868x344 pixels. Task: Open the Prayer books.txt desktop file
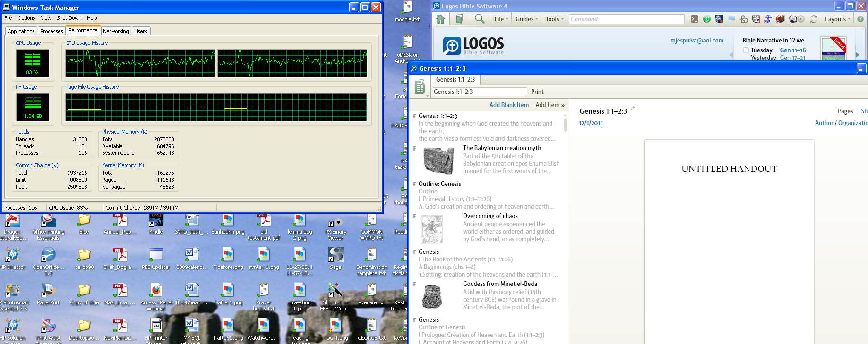264,297
